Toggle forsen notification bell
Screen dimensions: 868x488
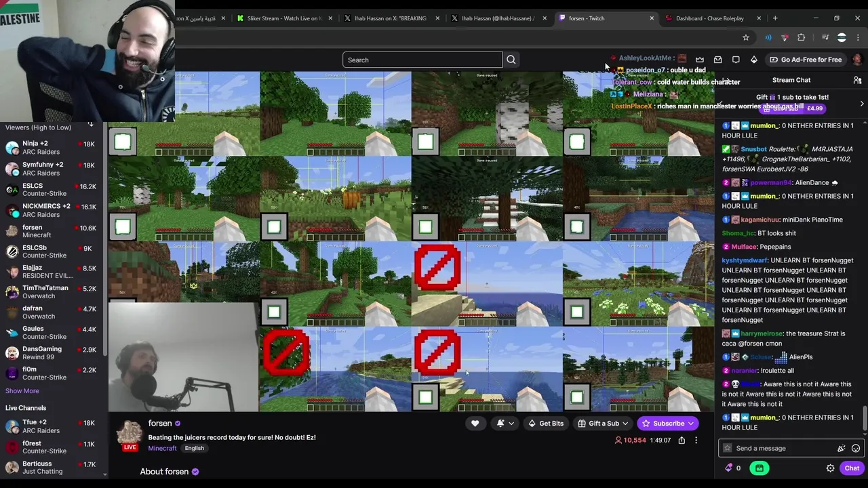pyautogui.click(x=500, y=424)
